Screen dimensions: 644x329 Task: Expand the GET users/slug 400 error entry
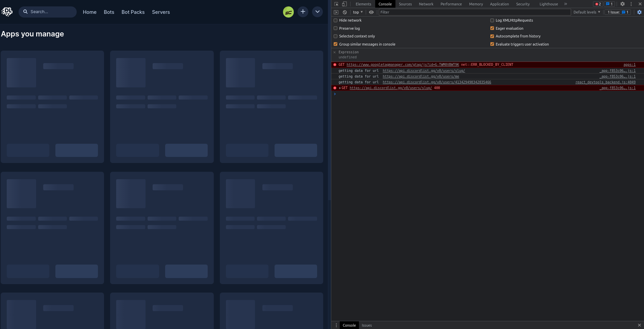coord(340,88)
